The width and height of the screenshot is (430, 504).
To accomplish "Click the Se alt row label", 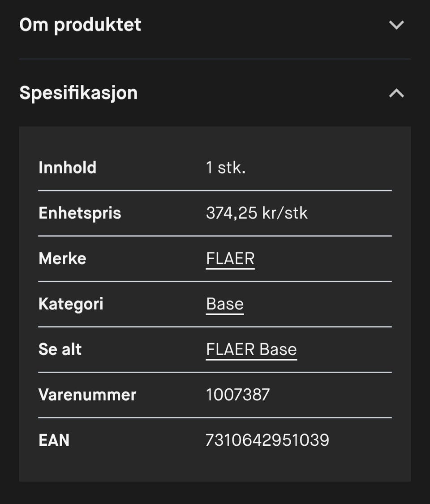I will point(60,349).
